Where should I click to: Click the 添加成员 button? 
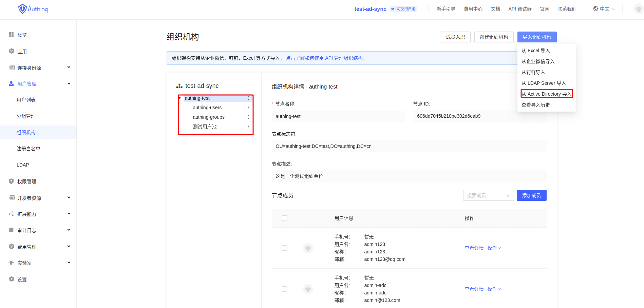tap(531, 195)
